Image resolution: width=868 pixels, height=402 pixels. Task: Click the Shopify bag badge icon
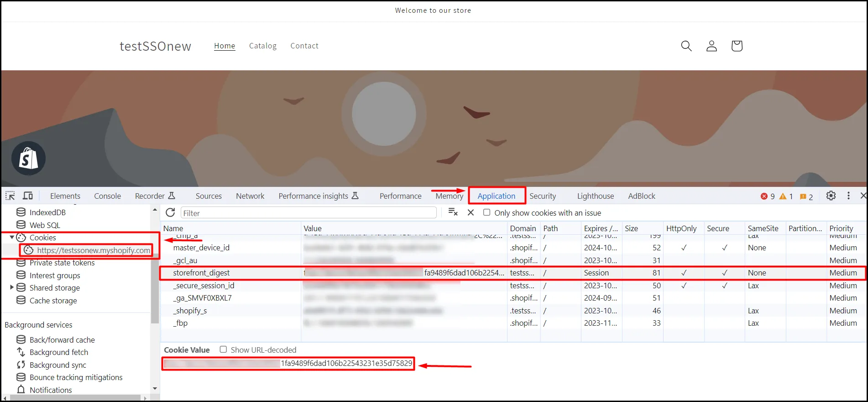[x=28, y=159]
